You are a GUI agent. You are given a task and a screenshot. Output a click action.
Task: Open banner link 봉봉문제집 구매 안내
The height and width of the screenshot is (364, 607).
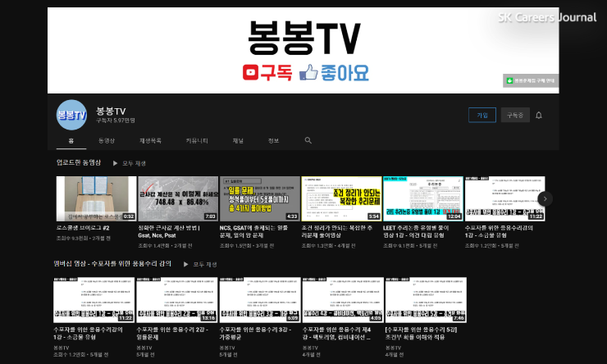coord(531,81)
